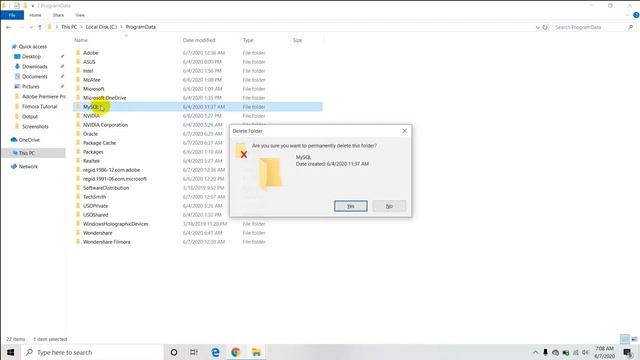The image size is (640, 360).
Task: Select the USOShared folder
Action: 96,215
